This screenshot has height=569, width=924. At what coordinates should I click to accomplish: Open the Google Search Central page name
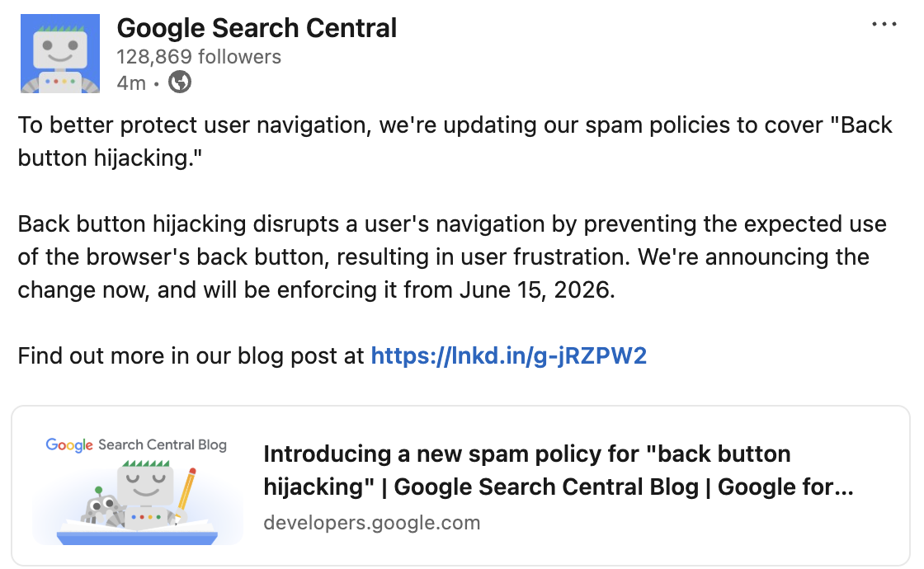tap(257, 27)
